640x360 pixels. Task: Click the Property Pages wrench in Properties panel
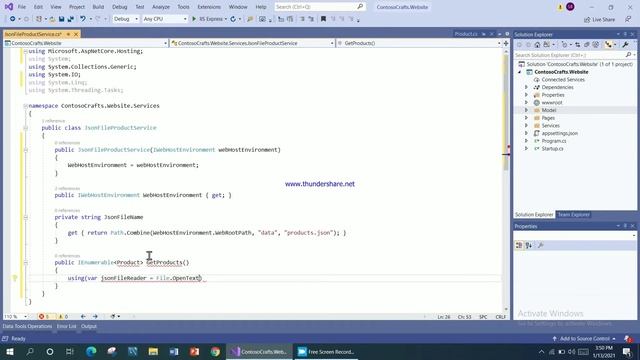pyautogui.click(x=540, y=245)
